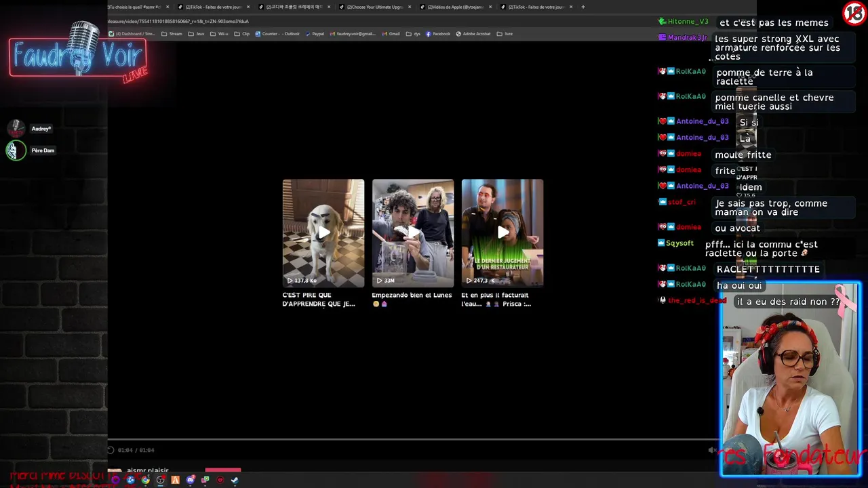Open the red round taskbar app
868x488 pixels.
(x=220, y=480)
